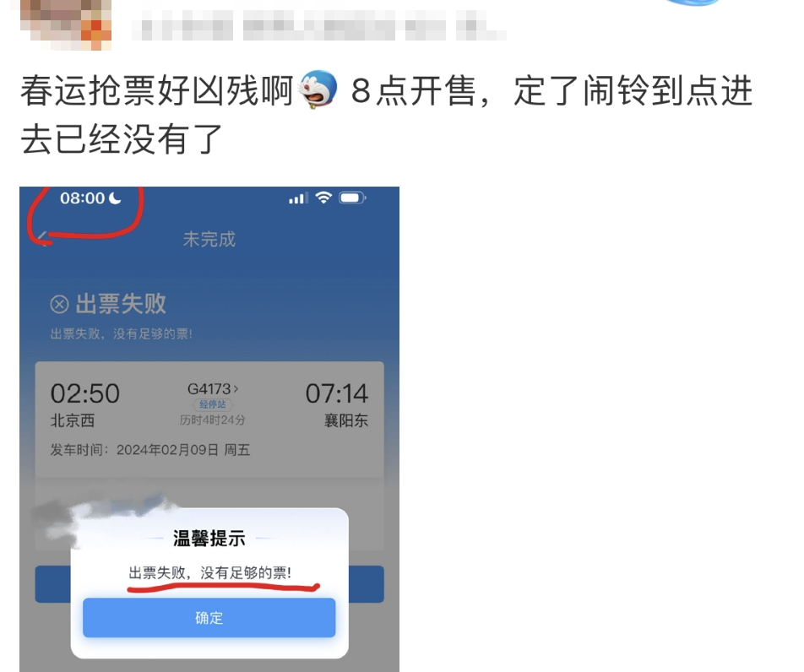Click the 温馨提示 dialog title
Viewport: 804px width, 672px height.
coord(209,539)
